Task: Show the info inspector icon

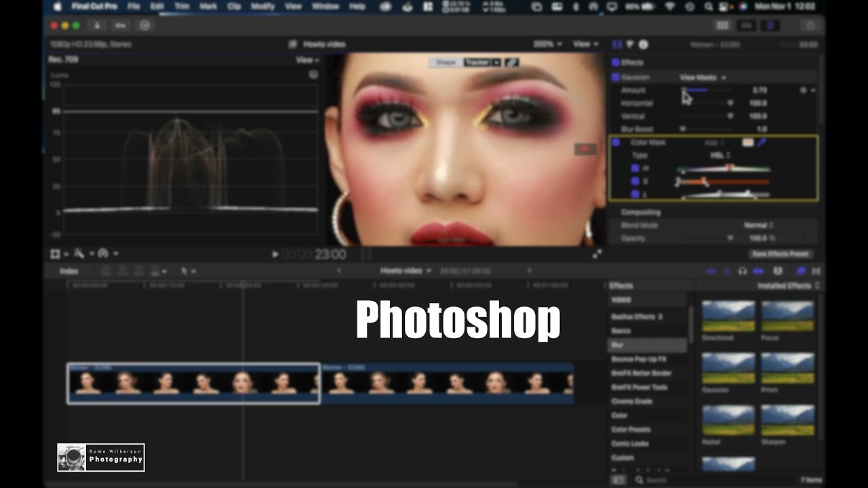Action: click(x=643, y=44)
